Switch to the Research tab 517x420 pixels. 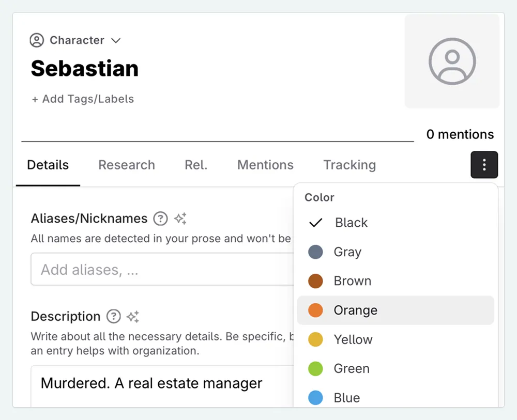coord(127,165)
